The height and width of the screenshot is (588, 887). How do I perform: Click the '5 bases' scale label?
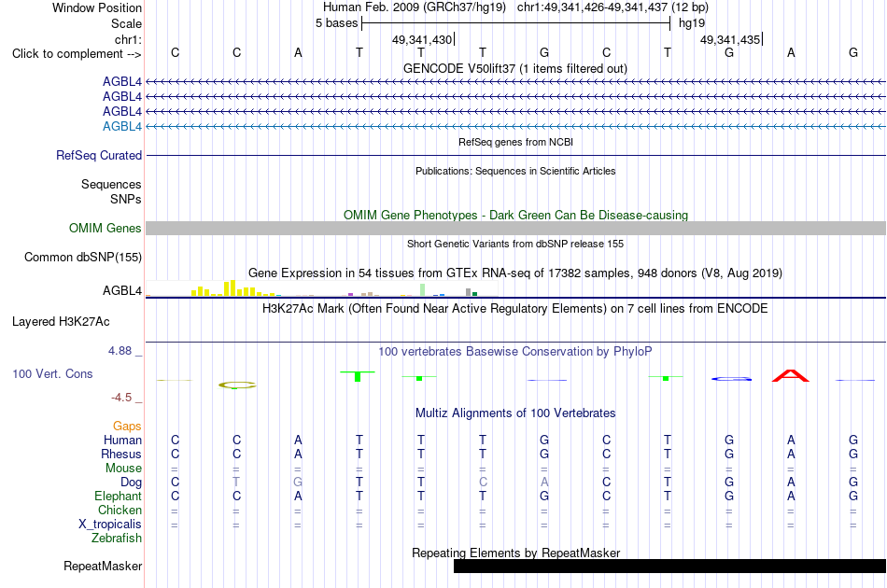[x=336, y=23]
